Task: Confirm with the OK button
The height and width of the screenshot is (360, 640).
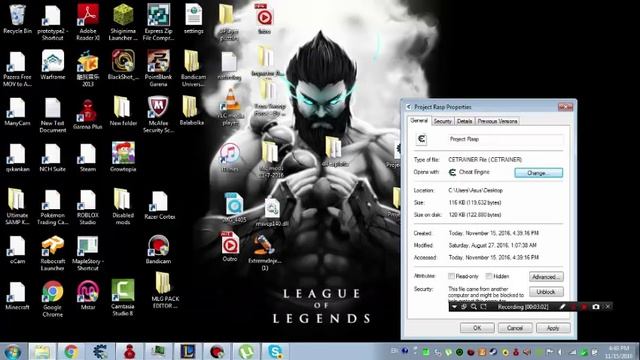Action: click(477, 328)
